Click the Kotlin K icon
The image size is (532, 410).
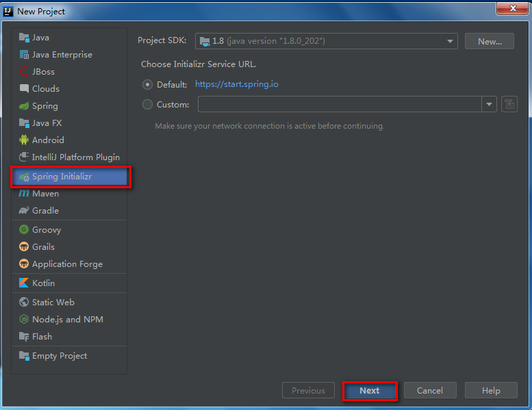(24, 283)
